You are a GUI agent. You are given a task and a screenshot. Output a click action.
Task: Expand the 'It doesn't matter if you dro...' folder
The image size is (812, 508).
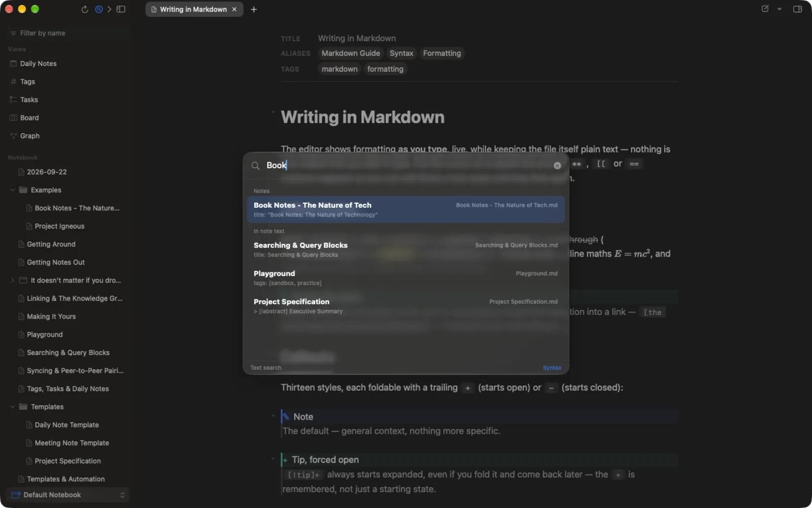[13, 280]
